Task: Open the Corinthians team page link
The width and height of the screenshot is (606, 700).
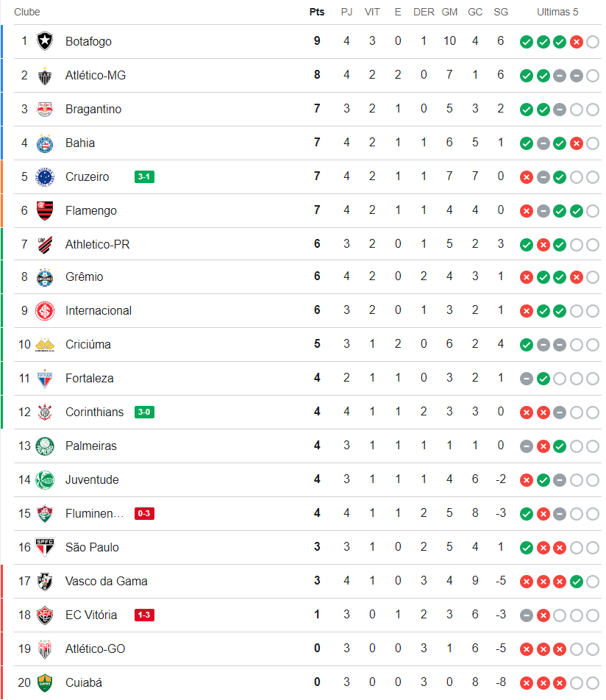Action: click(94, 412)
